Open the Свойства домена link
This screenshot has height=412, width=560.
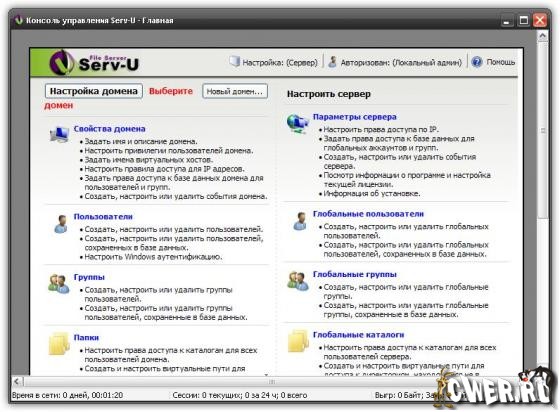tap(109, 129)
